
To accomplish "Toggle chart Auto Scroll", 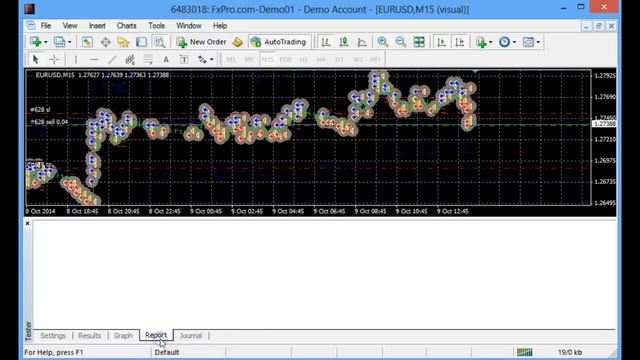I will click(441, 42).
